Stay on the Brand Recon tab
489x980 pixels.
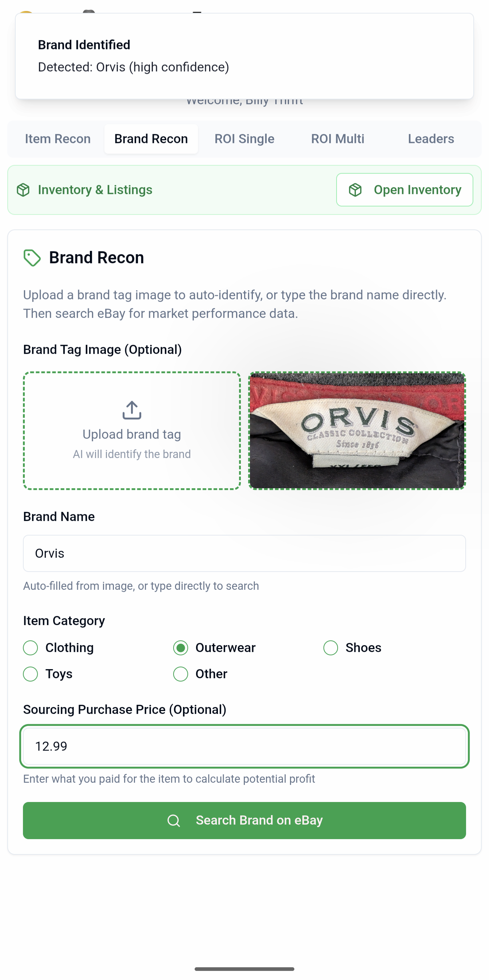coord(151,138)
